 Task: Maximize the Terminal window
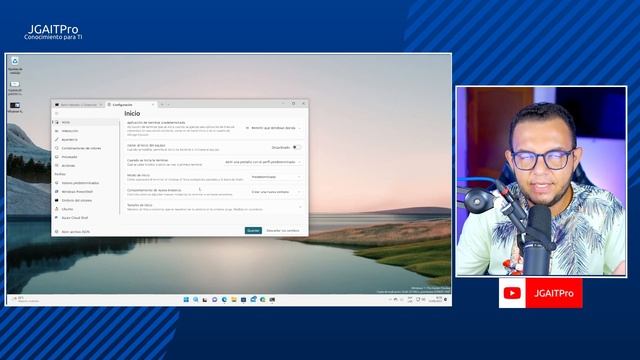(293, 104)
